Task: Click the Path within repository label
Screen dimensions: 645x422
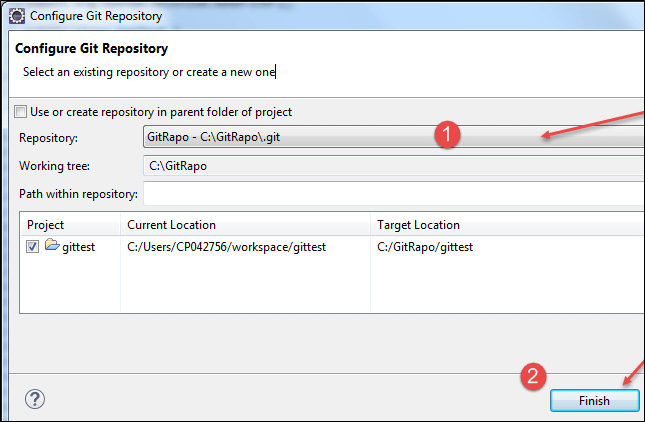Action: pyautogui.click(x=78, y=193)
